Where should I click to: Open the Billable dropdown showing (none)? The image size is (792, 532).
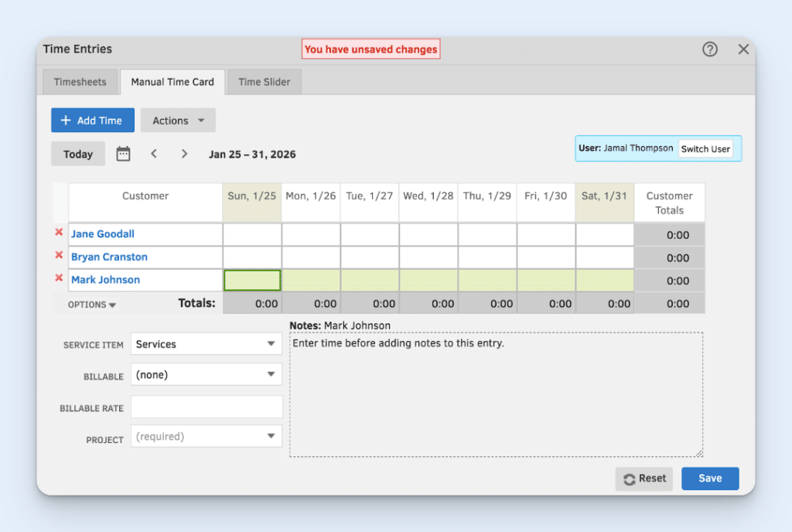[x=205, y=374]
